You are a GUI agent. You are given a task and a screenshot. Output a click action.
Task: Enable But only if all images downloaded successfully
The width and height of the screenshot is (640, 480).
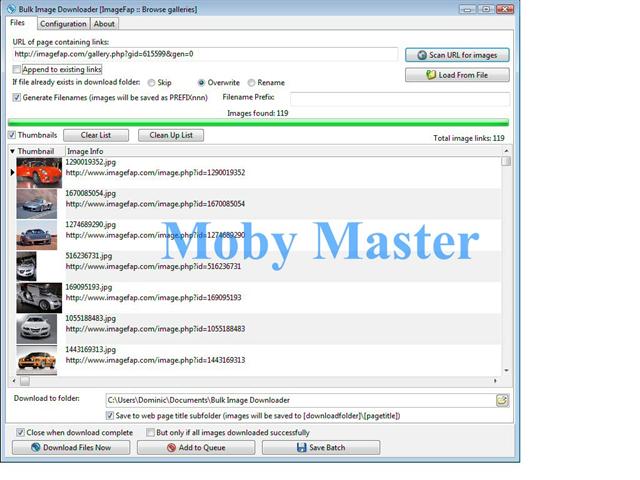150,432
